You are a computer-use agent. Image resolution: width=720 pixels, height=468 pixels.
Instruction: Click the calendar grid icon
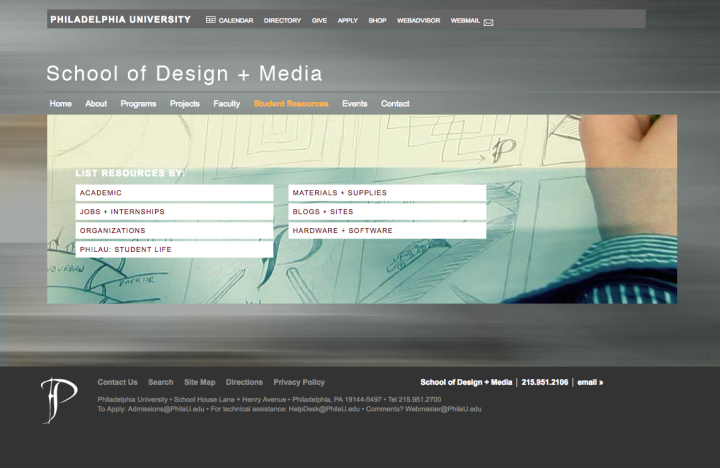pos(210,20)
